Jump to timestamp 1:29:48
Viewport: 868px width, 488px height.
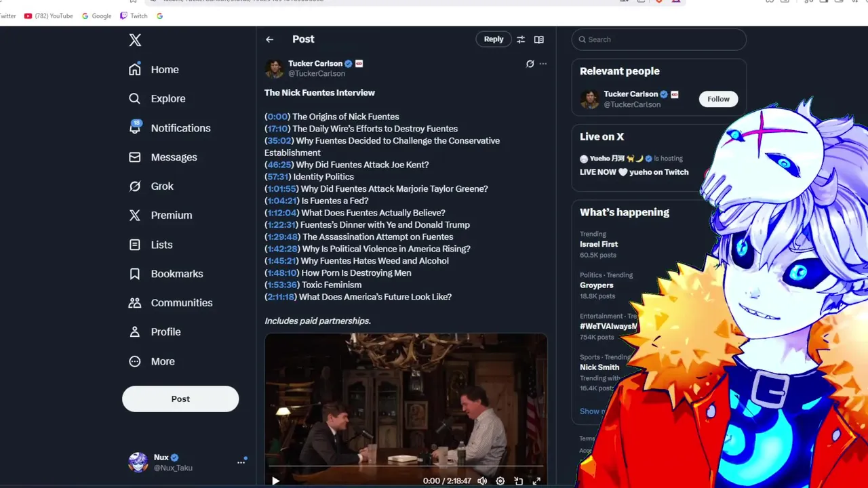(x=283, y=237)
